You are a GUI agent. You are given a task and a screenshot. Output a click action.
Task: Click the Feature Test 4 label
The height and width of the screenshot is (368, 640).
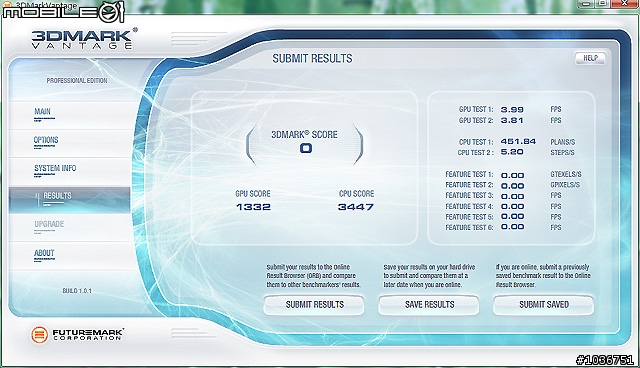pos(469,206)
